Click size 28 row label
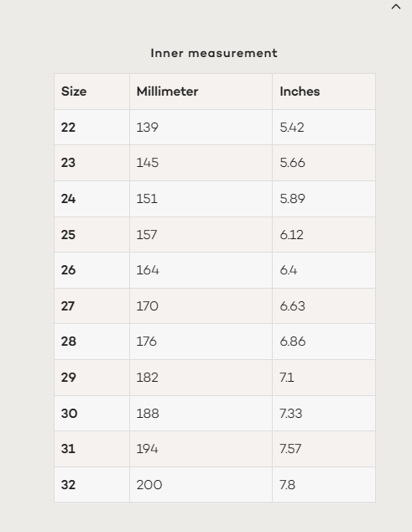Image resolution: width=412 pixels, height=532 pixels. click(x=69, y=342)
